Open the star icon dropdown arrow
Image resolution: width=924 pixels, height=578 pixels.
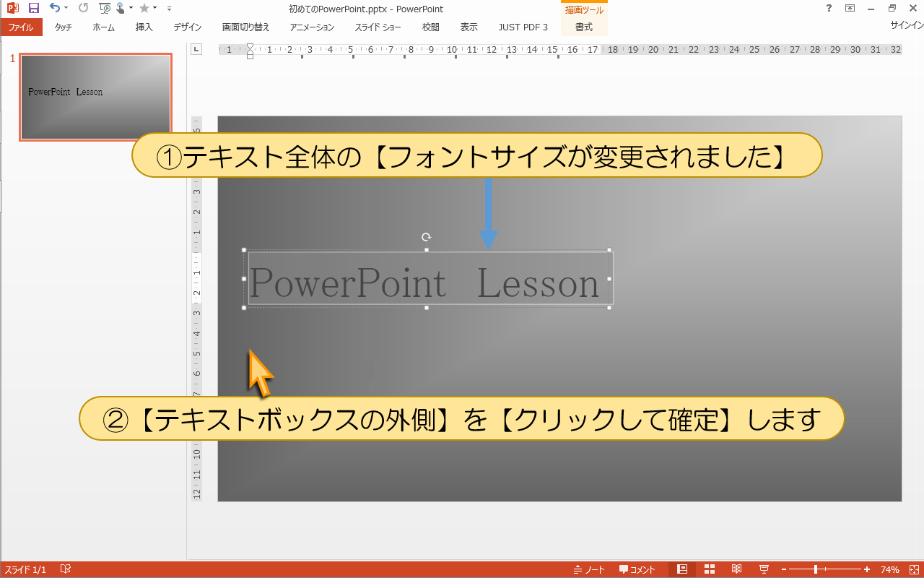pos(154,9)
